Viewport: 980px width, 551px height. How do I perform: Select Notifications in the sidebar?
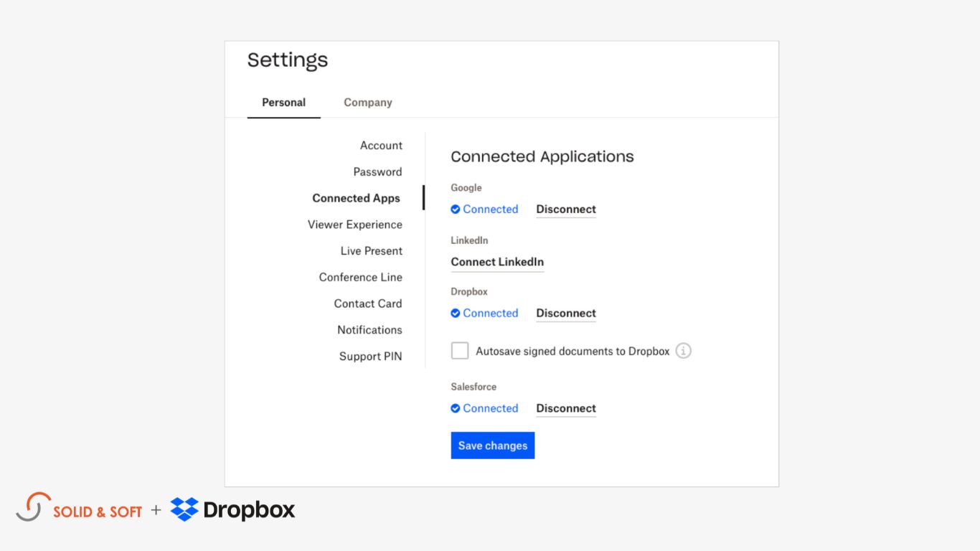[x=369, y=329]
